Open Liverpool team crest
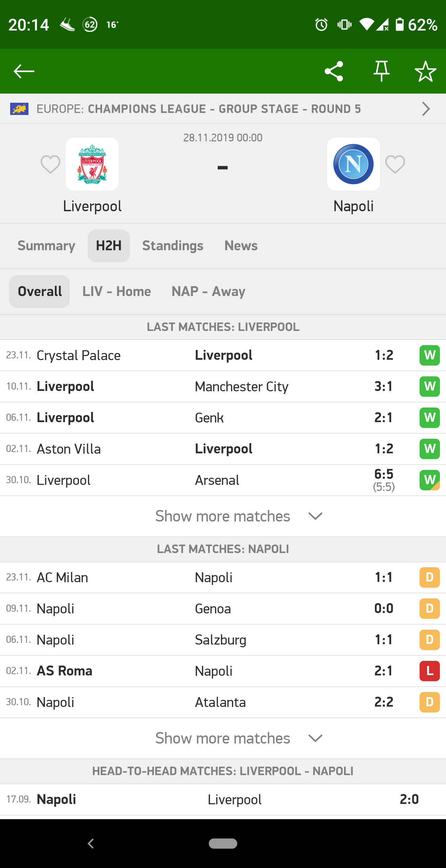The height and width of the screenshot is (868, 446). click(x=92, y=164)
